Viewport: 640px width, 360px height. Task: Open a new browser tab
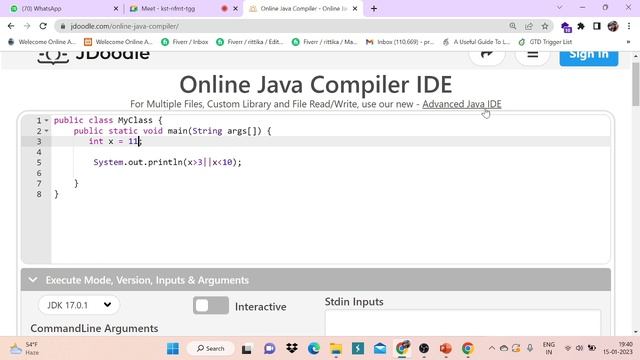(374, 8)
